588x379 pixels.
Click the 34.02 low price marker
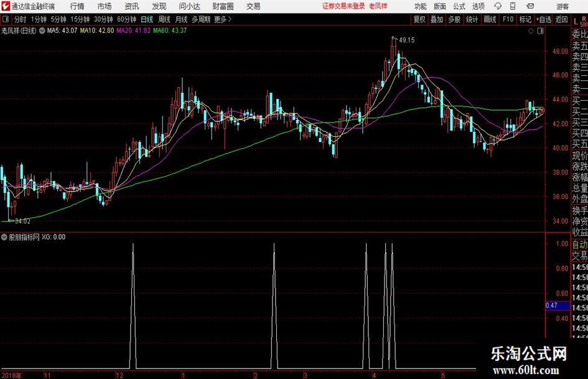[22, 221]
